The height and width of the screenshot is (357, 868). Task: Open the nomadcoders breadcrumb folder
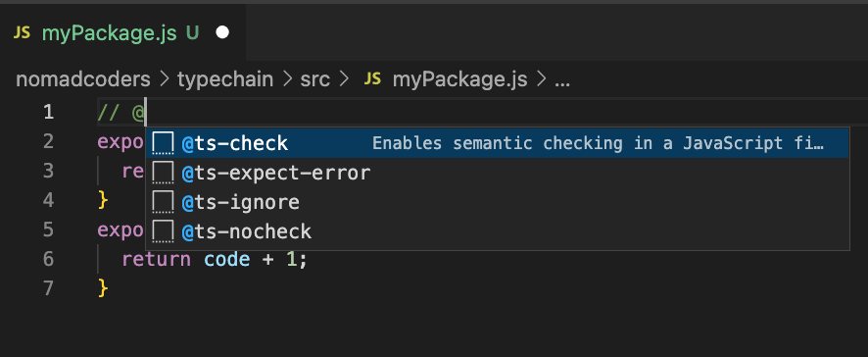(x=83, y=79)
